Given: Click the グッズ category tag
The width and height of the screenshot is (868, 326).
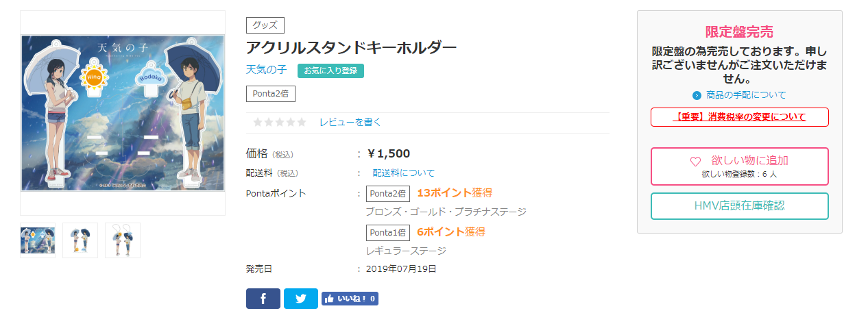Looking at the screenshot, I should pyautogui.click(x=265, y=25).
